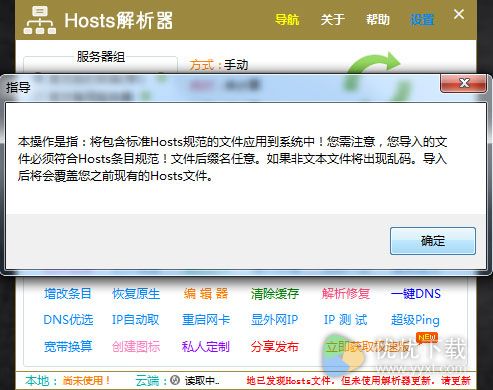This screenshot has width=493, height=390.
Task: Click the IP自动取 link
Action: tap(135, 320)
